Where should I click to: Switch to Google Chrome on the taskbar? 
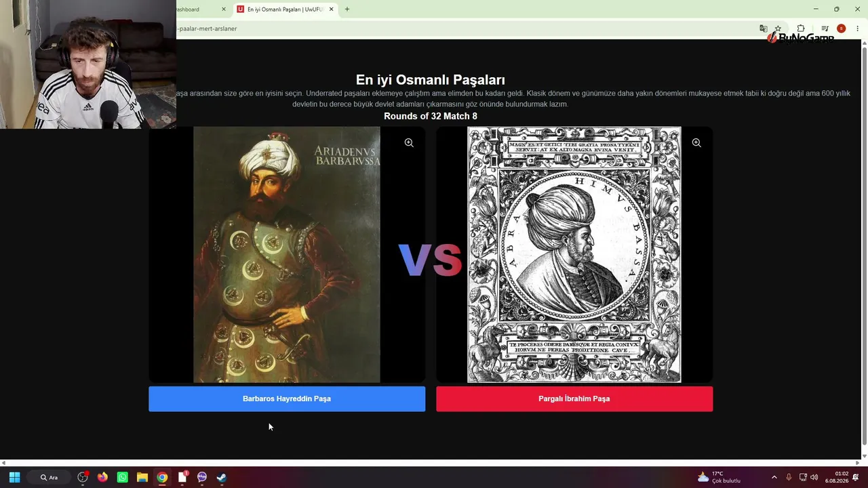[x=162, y=477]
